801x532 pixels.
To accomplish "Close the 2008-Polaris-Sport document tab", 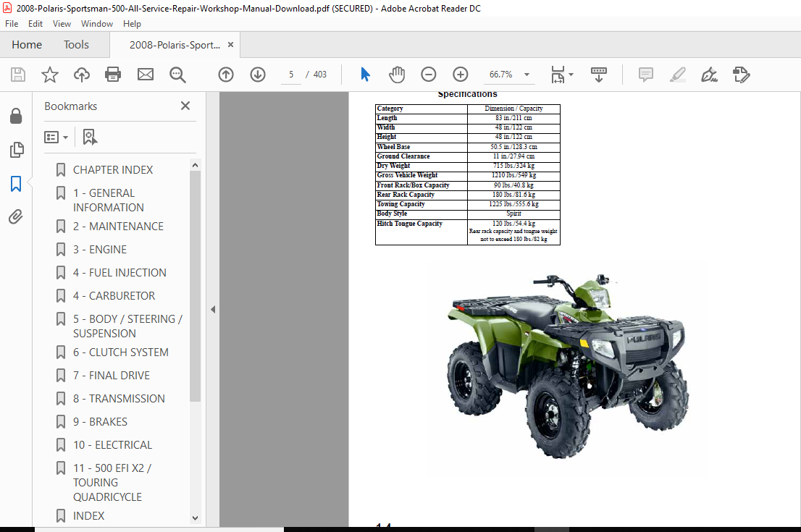I will point(230,44).
